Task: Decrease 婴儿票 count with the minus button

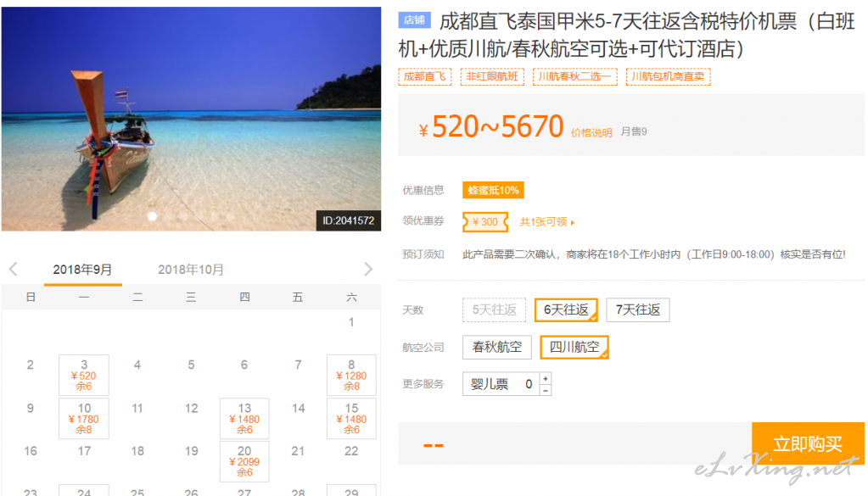Action: tap(546, 390)
